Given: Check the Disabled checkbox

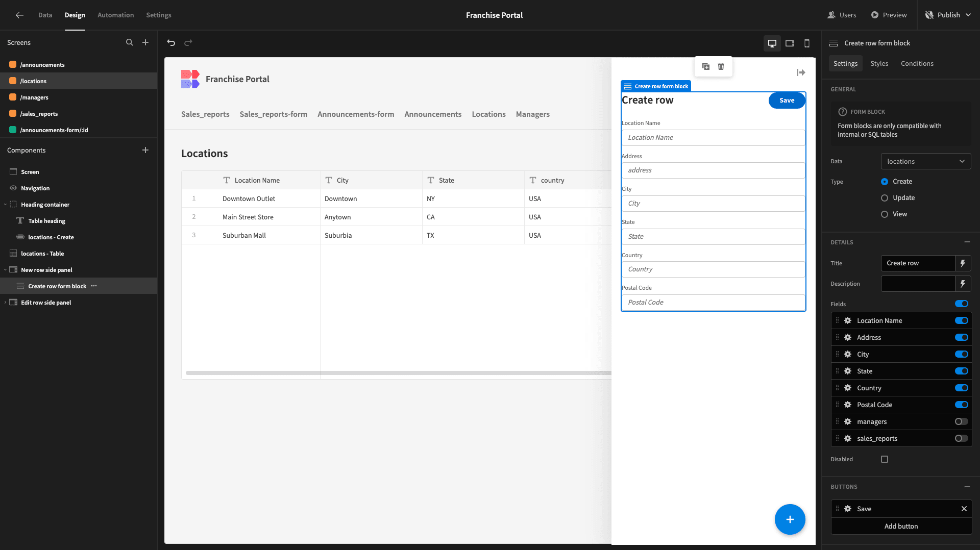Looking at the screenshot, I should tap(885, 459).
